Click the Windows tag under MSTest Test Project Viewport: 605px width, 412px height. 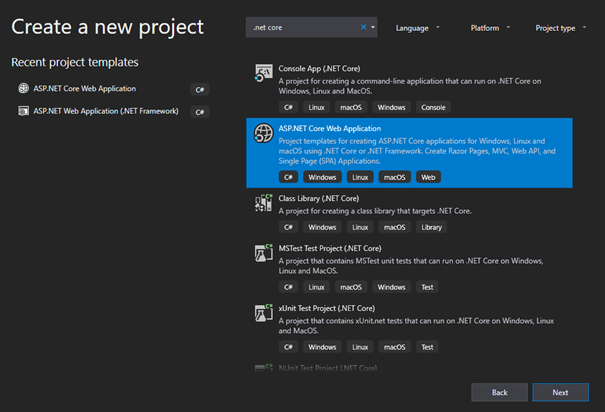click(392, 287)
